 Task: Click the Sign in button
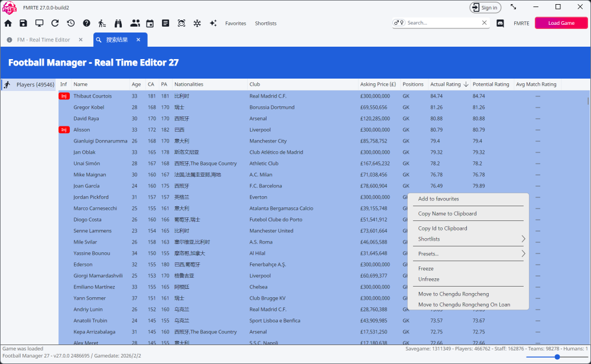(485, 8)
